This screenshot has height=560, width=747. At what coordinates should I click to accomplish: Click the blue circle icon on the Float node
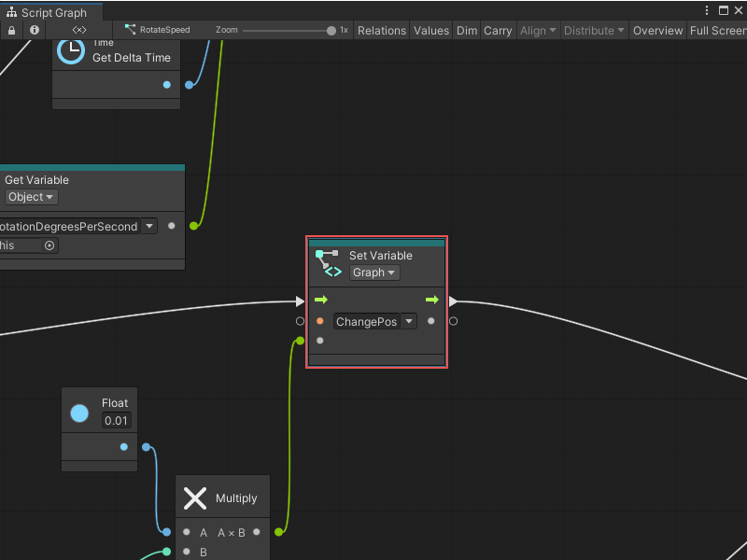tap(79, 411)
